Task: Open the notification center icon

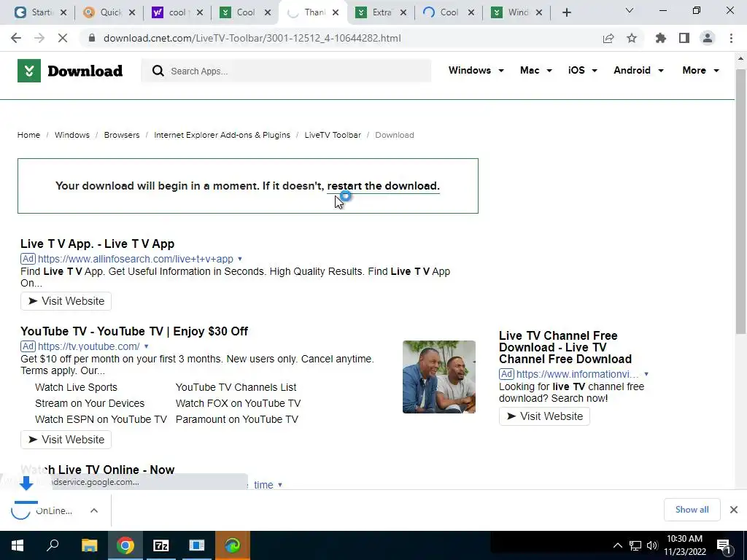Action: [724, 545]
